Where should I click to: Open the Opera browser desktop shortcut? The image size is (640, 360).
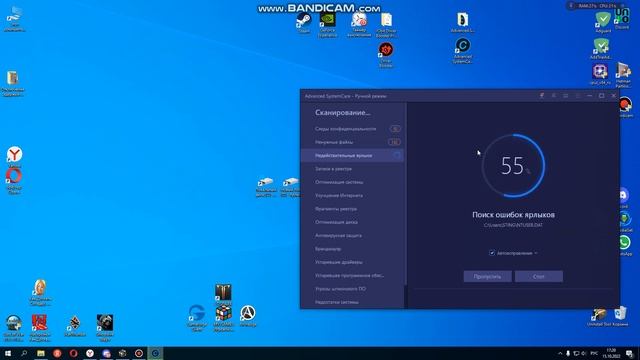pyautogui.click(x=14, y=180)
